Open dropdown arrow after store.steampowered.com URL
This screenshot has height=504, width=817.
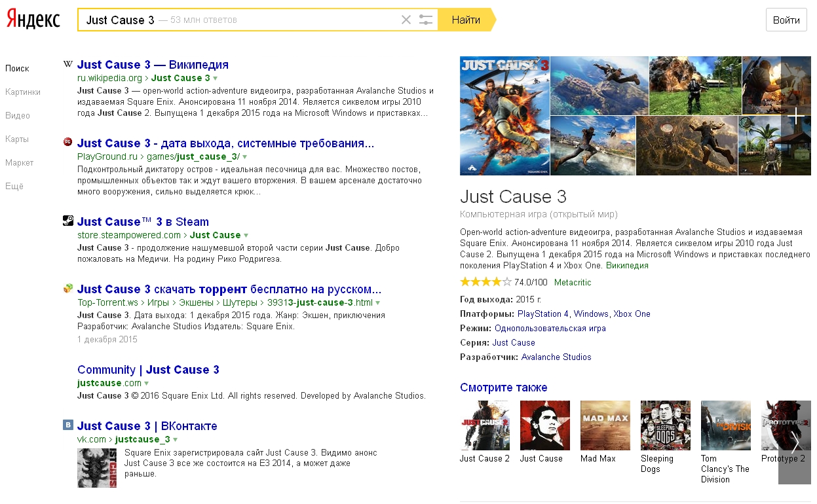pos(246,236)
